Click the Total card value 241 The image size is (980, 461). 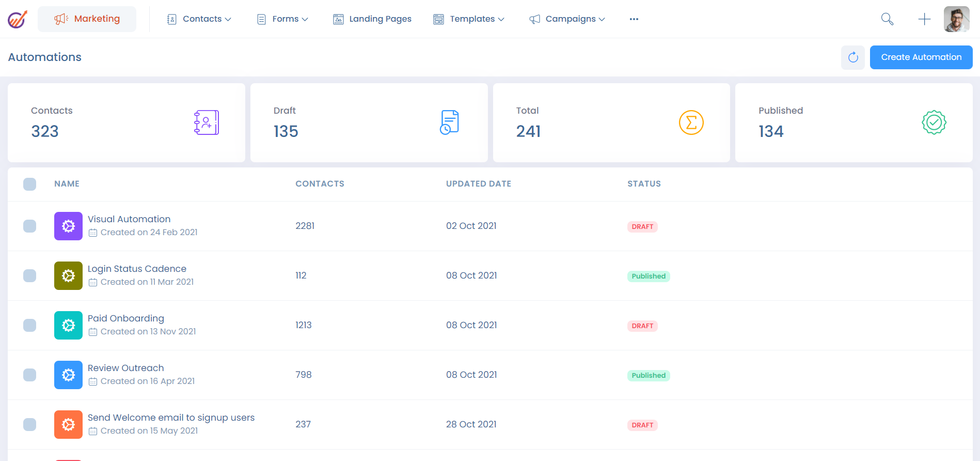point(528,131)
